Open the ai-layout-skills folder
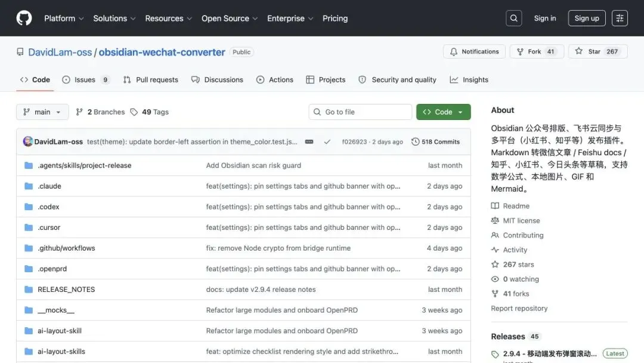The image size is (644, 363). (x=61, y=352)
